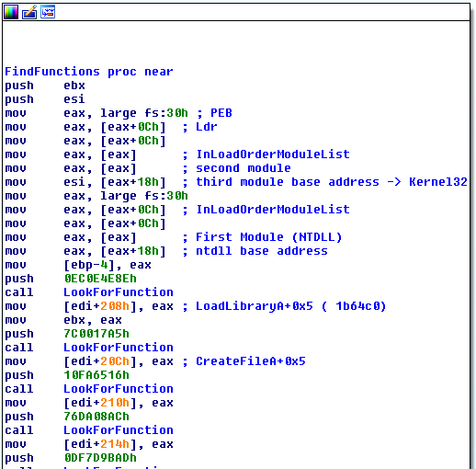Click the [edi+210h] operand
476x469 pixels.
(x=100, y=403)
